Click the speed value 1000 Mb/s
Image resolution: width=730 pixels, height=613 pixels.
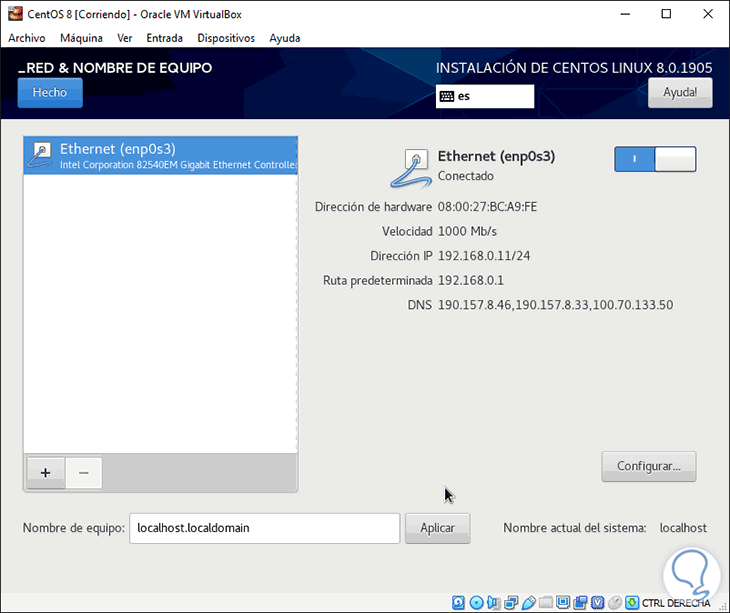pyautogui.click(x=467, y=231)
